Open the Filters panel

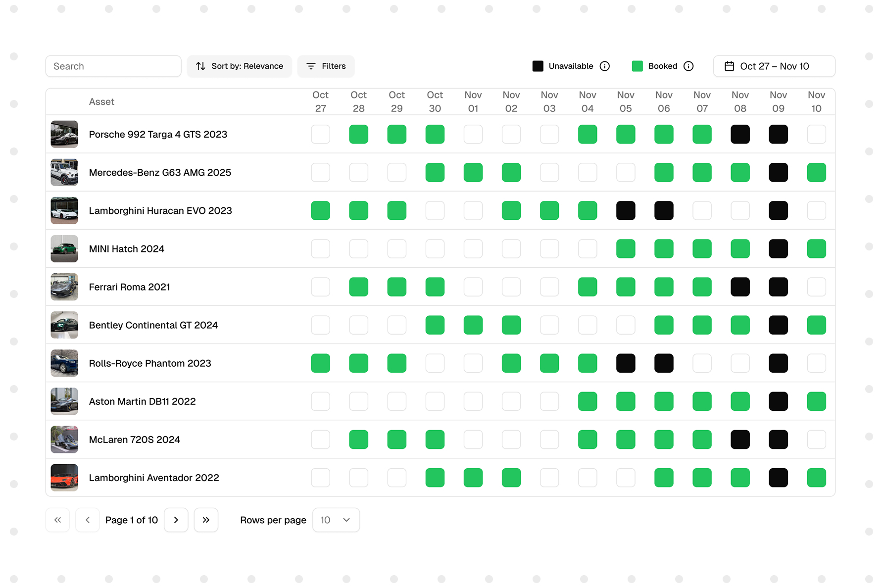tap(326, 66)
